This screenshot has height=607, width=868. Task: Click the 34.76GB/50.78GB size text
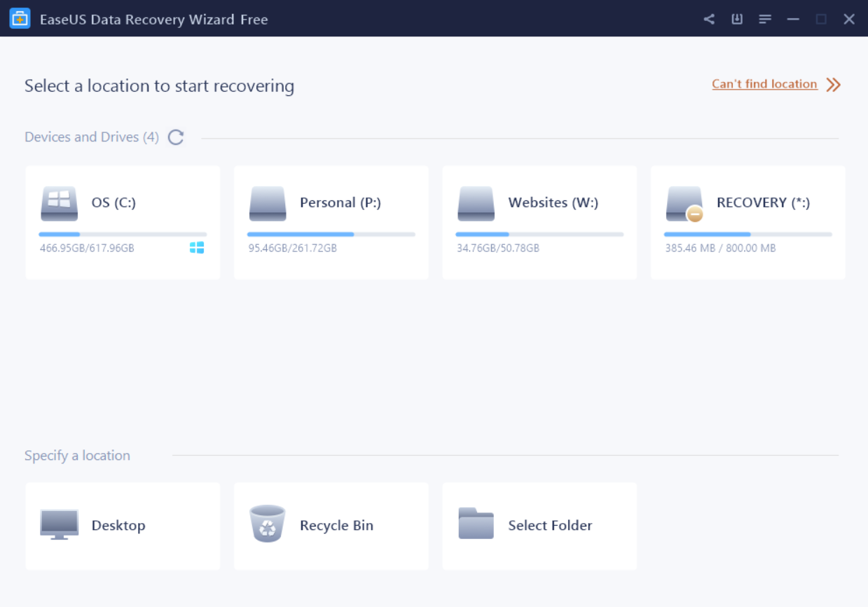498,248
